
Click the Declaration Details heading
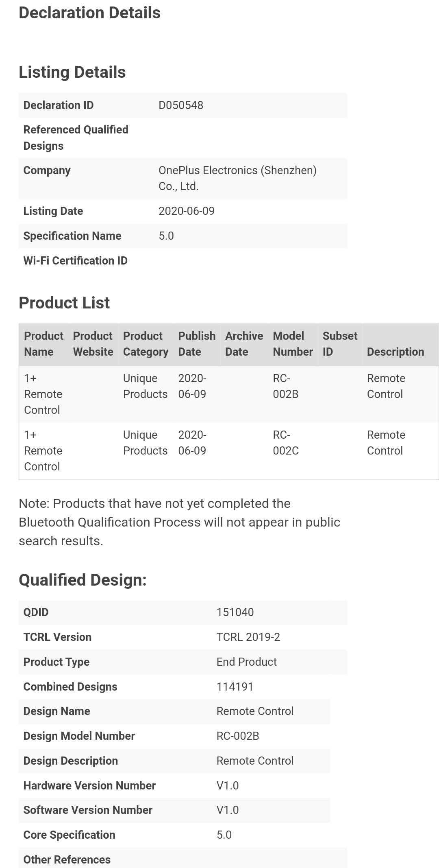pos(89,13)
